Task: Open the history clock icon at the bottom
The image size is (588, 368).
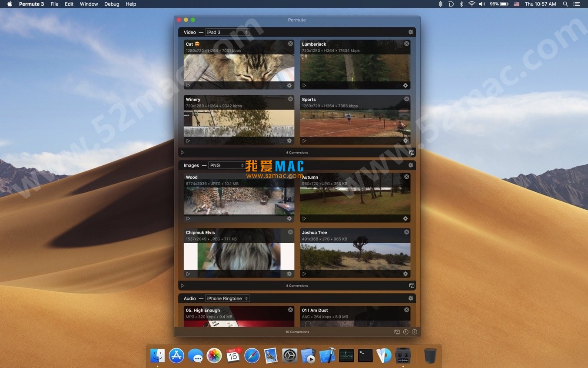Action: (x=405, y=331)
